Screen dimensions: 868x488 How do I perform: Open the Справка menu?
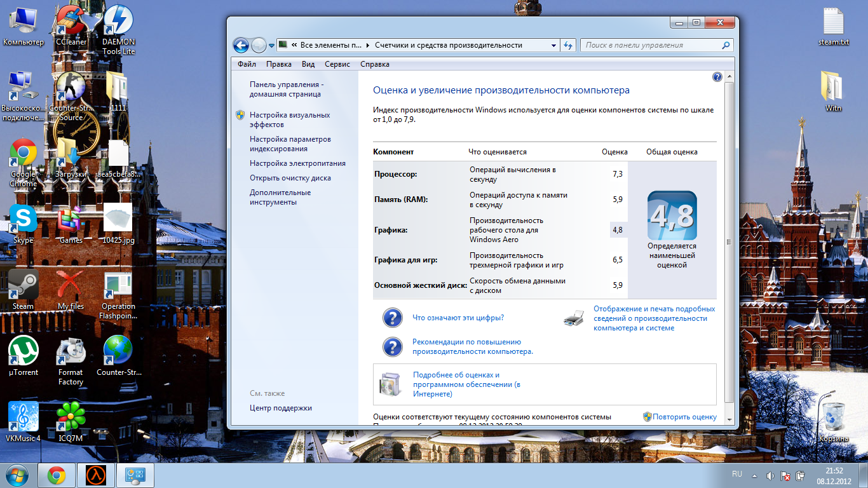click(375, 64)
